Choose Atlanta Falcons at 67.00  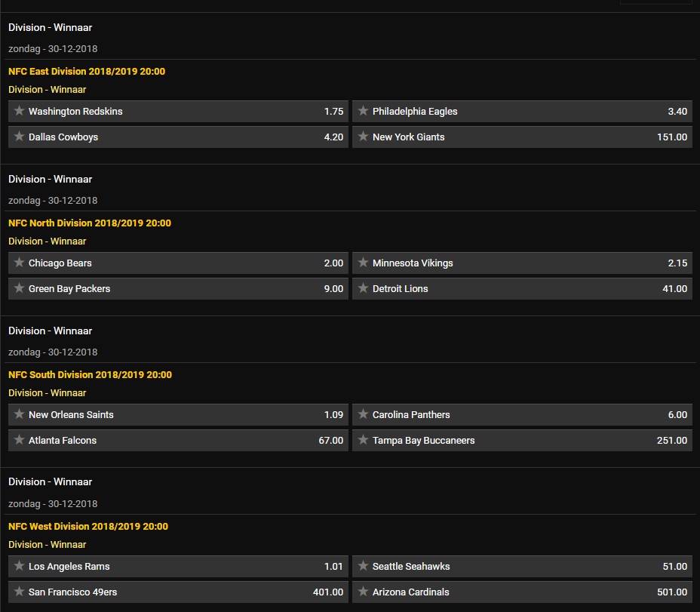click(330, 440)
